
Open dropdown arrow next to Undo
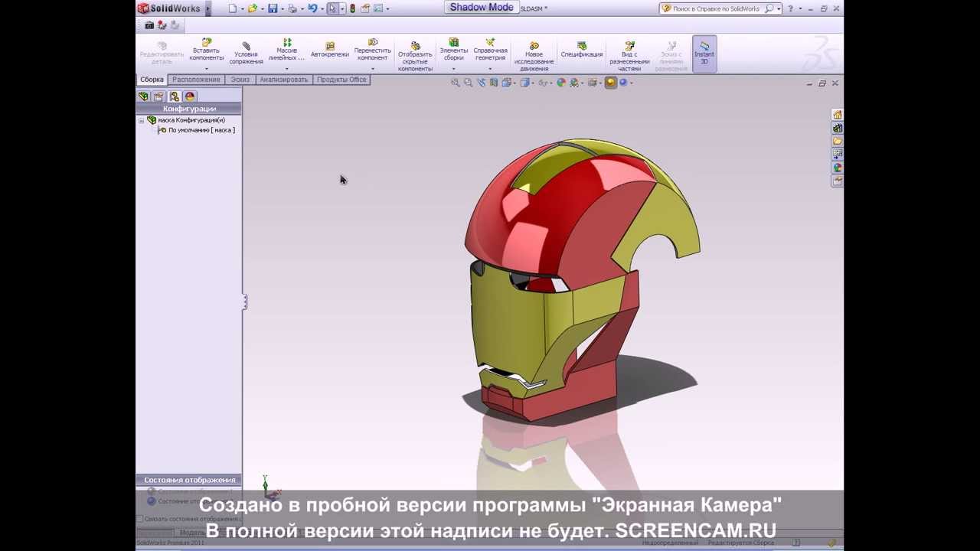[x=322, y=9]
